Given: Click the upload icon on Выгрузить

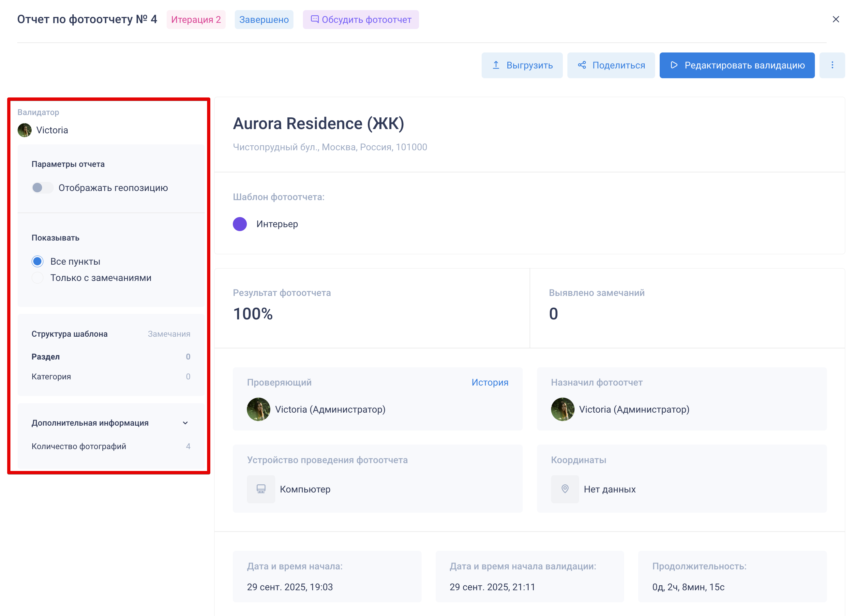Looking at the screenshot, I should pyautogui.click(x=496, y=65).
